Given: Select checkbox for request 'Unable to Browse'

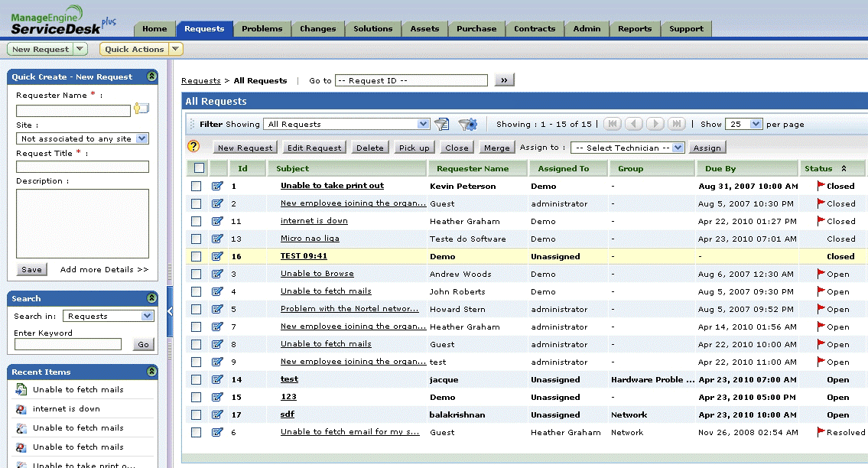Looking at the screenshot, I should 197,274.
